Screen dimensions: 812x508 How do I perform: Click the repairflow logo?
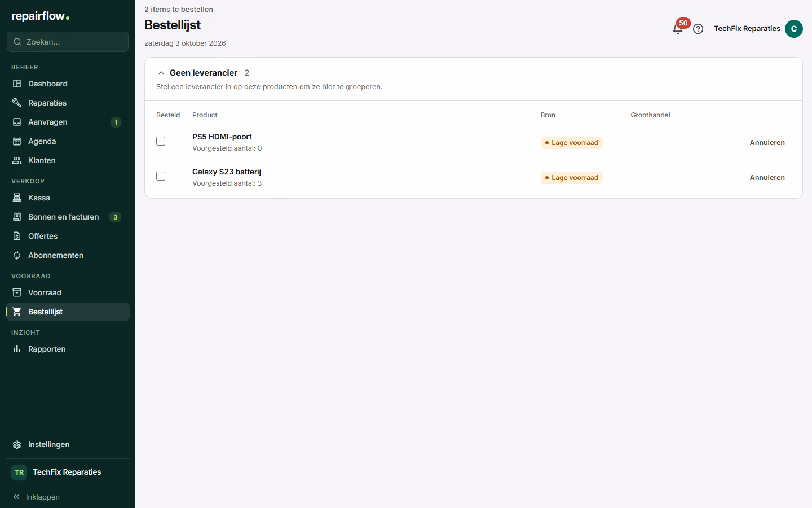[40, 16]
